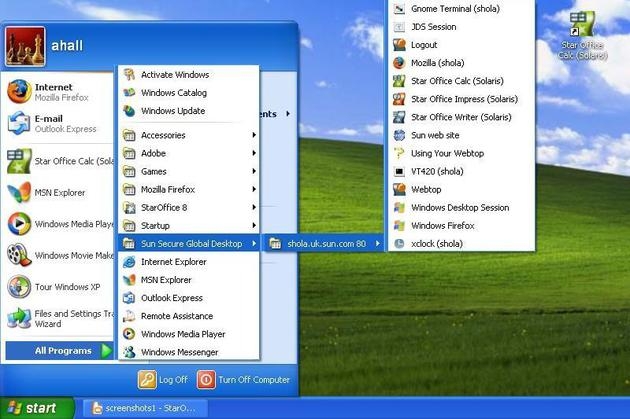The width and height of the screenshot is (630, 419).
Task: Click the Star Office Writer (Solaris) icon
Action: [399, 117]
